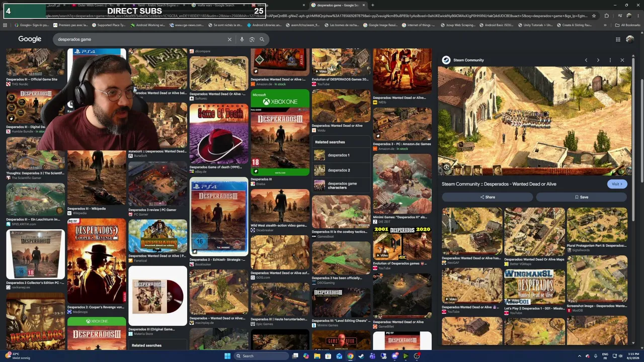Open Discord from the taskbar

coord(394,356)
